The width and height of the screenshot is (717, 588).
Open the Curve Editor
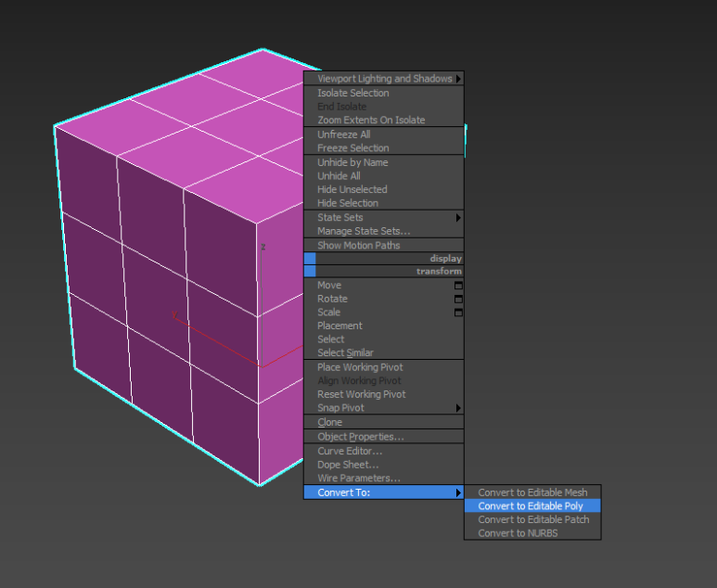pos(384,452)
